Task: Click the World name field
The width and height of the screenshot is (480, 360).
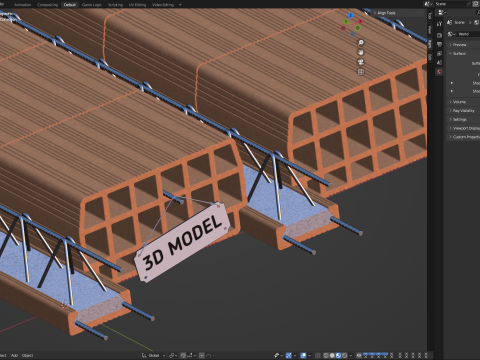Action: pos(468,34)
